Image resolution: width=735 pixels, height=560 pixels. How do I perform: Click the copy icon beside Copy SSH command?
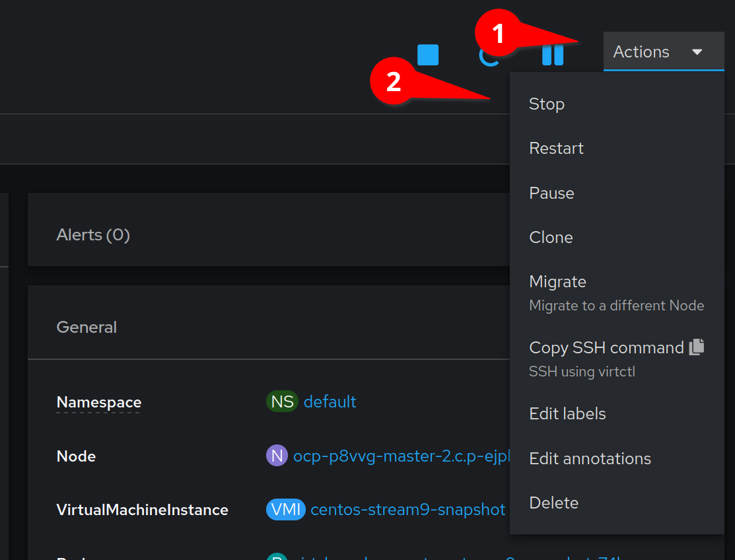click(697, 347)
